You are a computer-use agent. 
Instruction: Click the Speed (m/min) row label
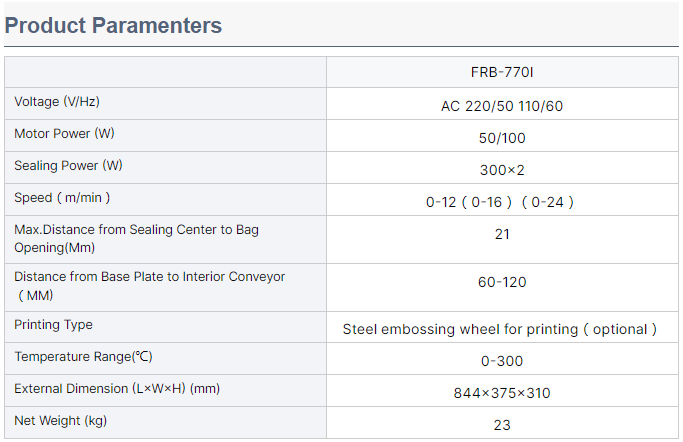[x=62, y=198]
